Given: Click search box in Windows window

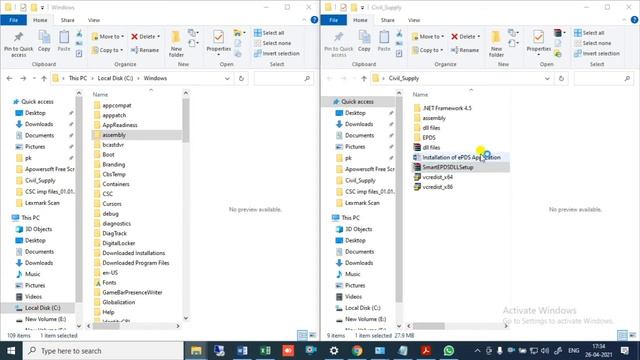Looking at the screenshot, I should tap(283, 78).
